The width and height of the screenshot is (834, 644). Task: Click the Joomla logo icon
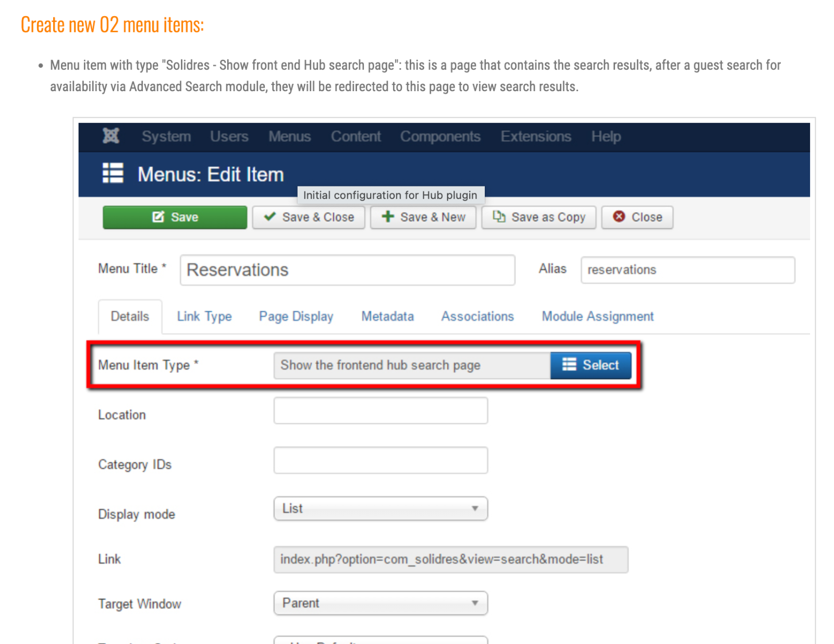tap(111, 136)
